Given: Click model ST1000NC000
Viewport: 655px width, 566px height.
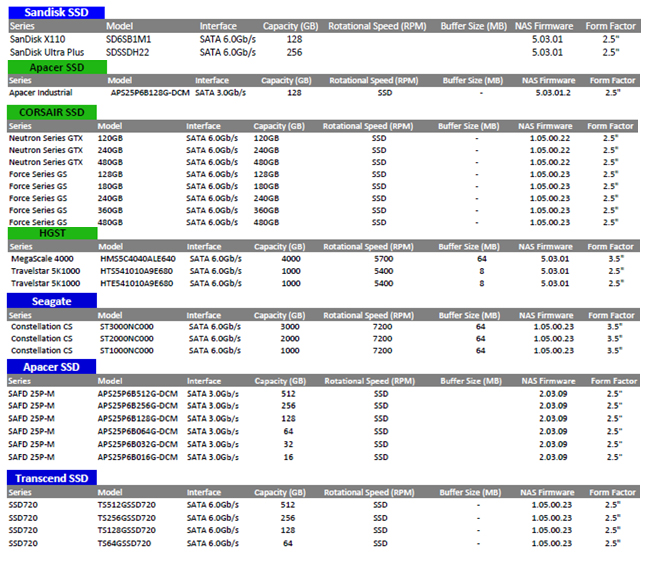Looking at the screenshot, I should (127, 351).
